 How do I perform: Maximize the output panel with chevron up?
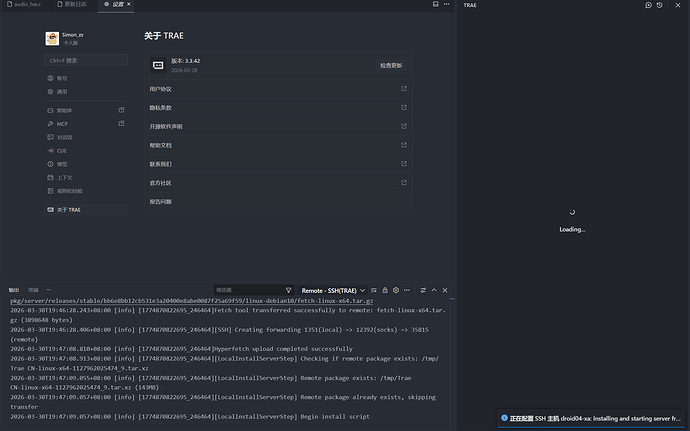click(434, 290)
